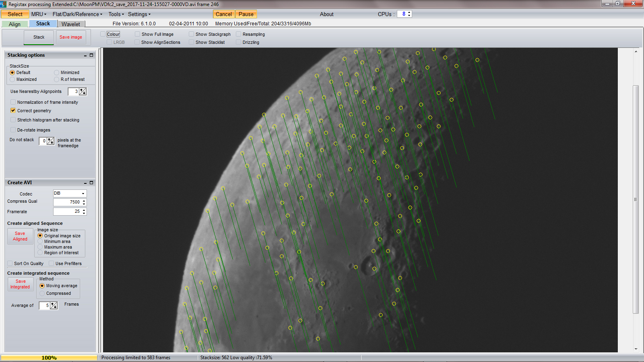Click the Save Integrated button
The height and width of the screenshot is (362, 644).
click(20, 284)
